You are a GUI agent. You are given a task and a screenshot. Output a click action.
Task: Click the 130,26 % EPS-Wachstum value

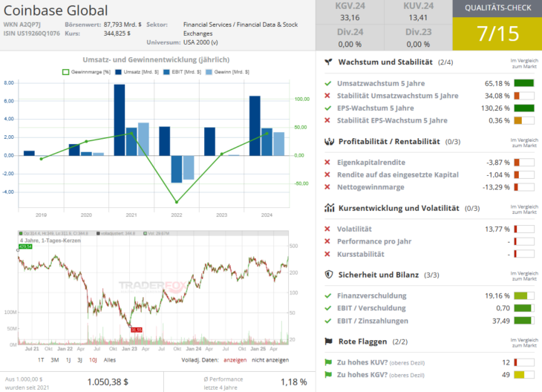495,108
